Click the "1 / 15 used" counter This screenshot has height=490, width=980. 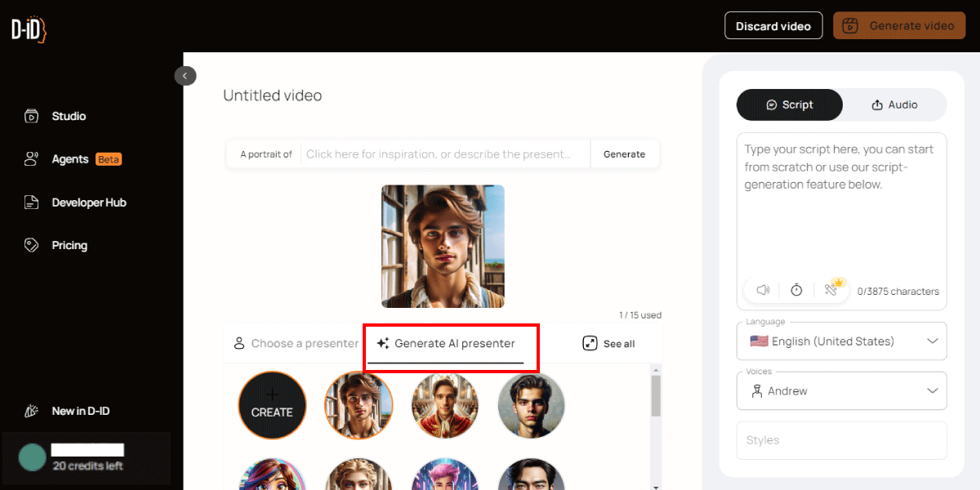coord(640,314)
